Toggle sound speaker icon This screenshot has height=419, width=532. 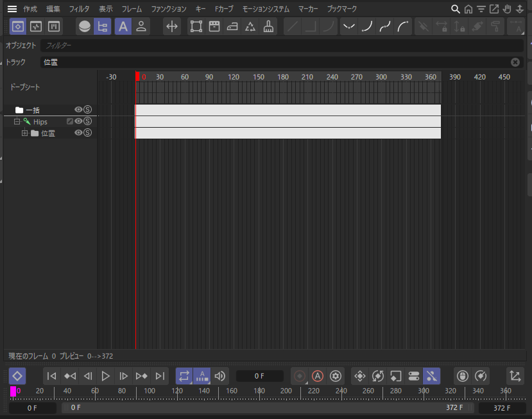220,376
